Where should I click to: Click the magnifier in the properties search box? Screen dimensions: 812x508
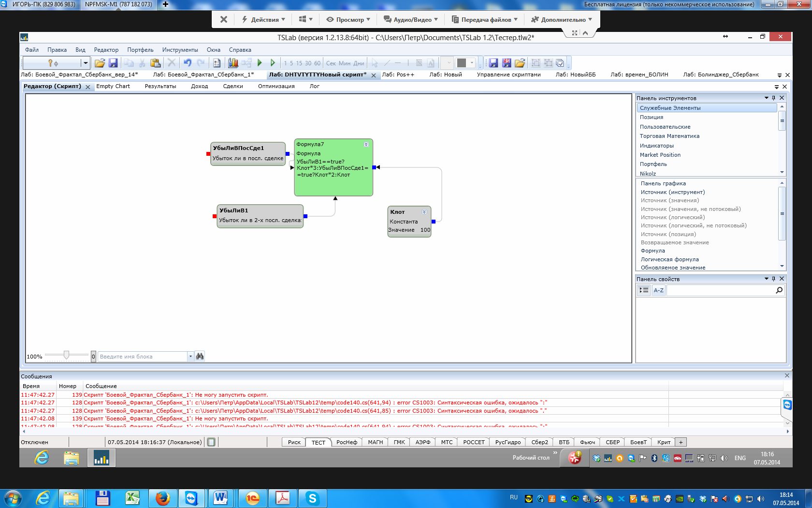point(779,290)
